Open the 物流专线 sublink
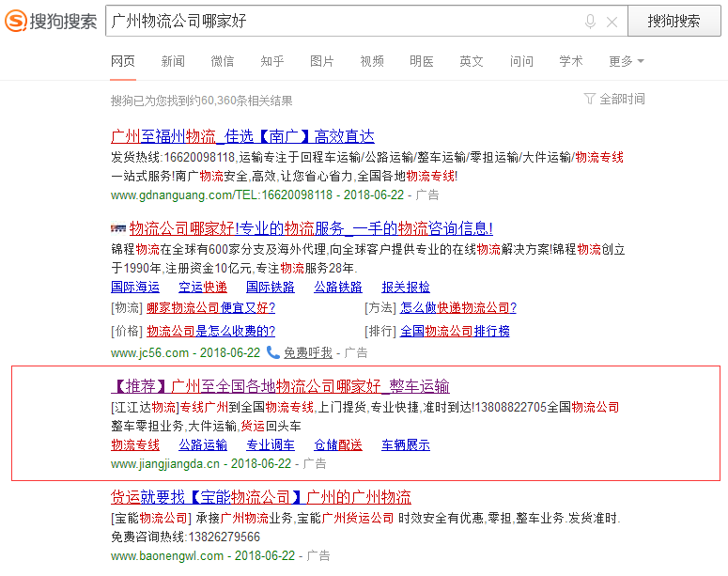 tap(135, 445)
